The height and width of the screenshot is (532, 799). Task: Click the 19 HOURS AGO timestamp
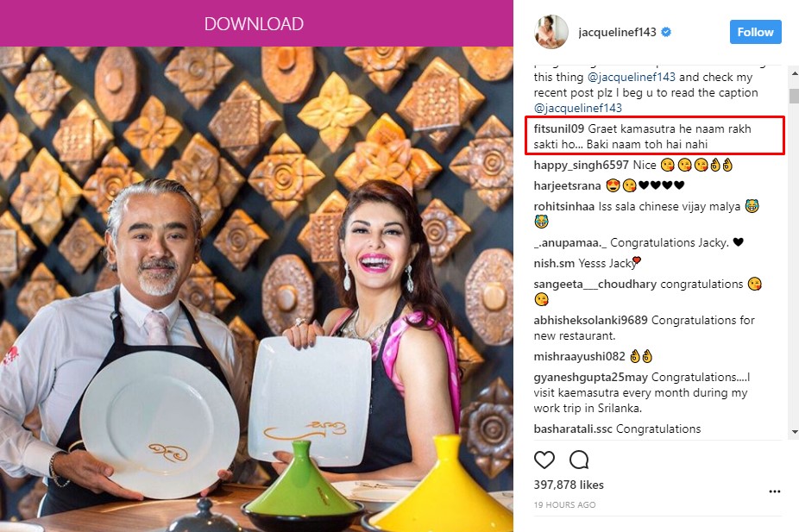click(x=564, y=504)
